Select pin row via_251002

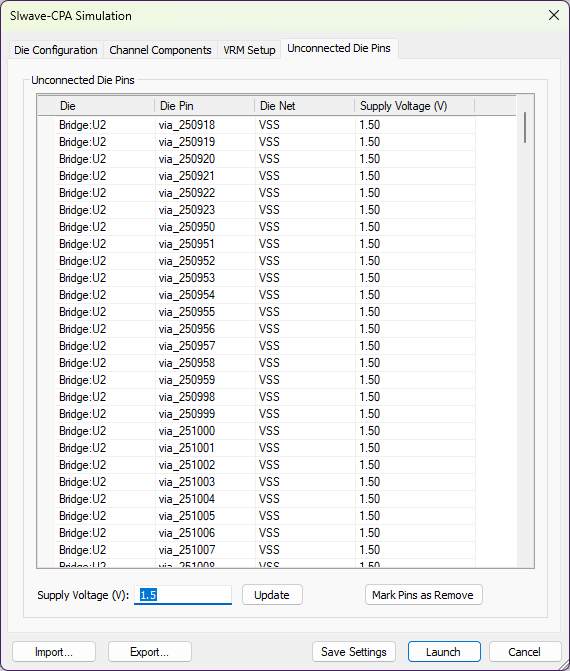[265, 465]
